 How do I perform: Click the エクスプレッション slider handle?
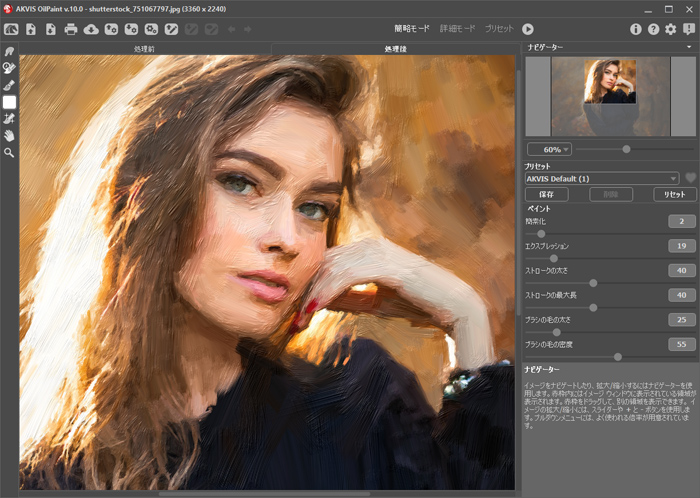point(554,258)
